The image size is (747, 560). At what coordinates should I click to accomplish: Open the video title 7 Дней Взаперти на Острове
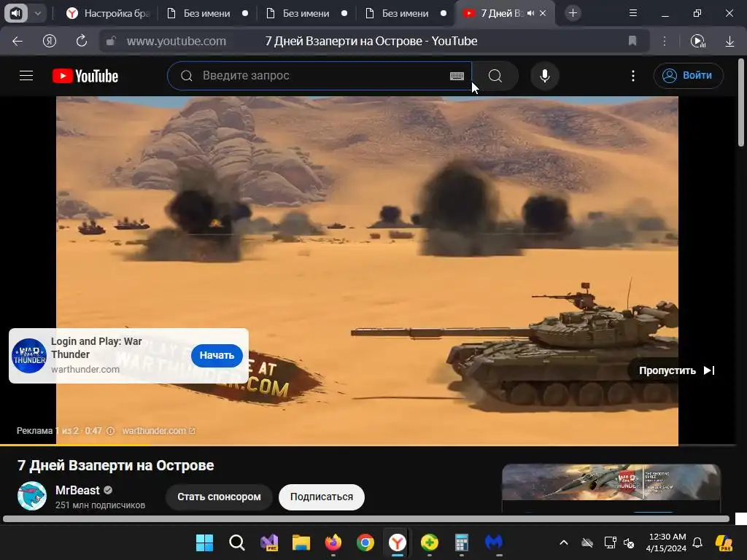click(x=116, y=465)
